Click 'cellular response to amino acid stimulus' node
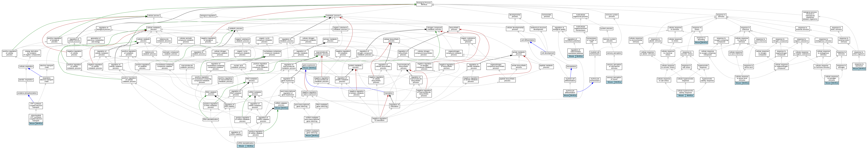This screenshot has width=868, height=149. click(742, 80)
